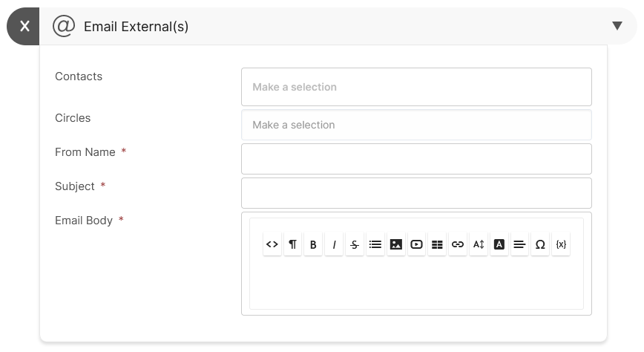The height and width of the screenshot is (352, 644).
Task: Insert special character with Omega icon
Action: tap(540, 244)
